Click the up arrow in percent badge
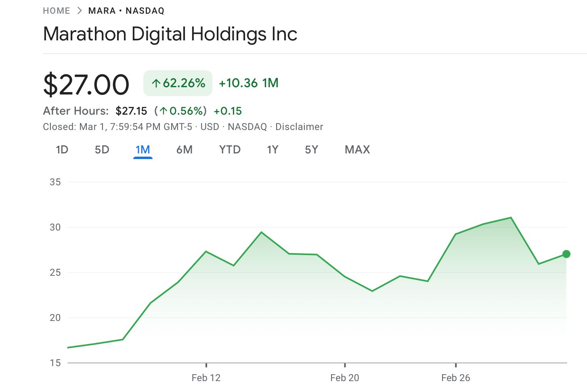This screenshot has height=392, width=587. tap(156, 84)
